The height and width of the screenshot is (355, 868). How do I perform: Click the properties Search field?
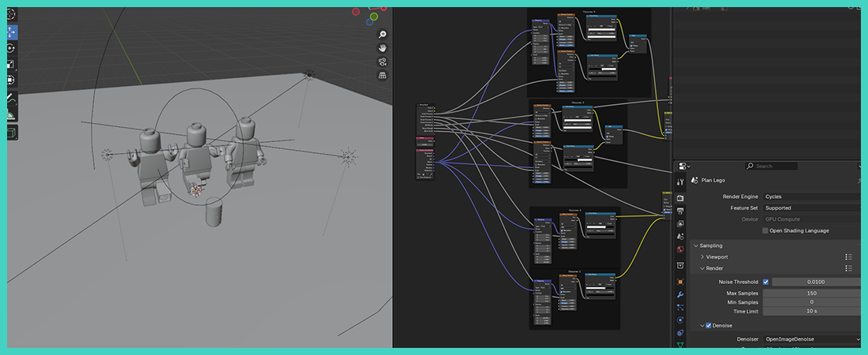click(x=772, y=166)
